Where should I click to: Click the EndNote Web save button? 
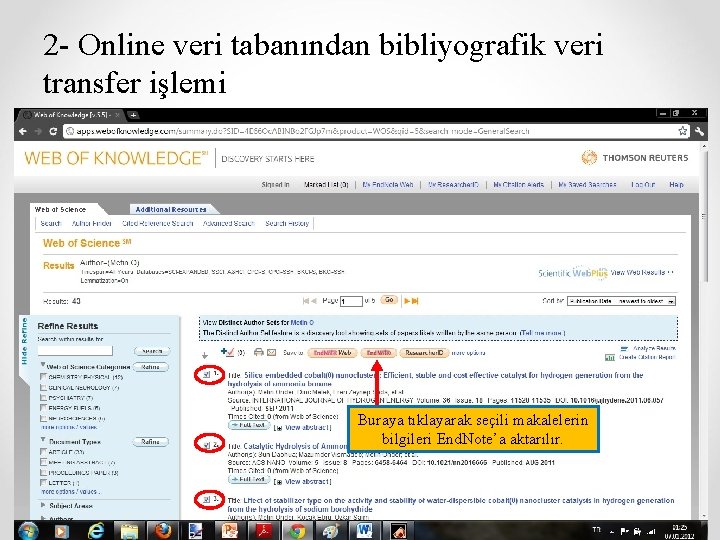coord(332,353)
